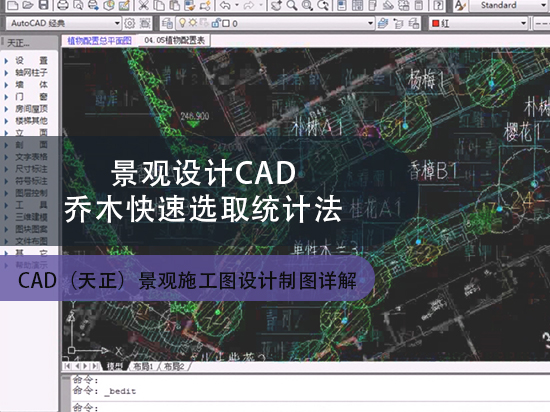Select the Match Properties brush icon
This screenshot has width=550, height=412.
click(x=190, y=5)
